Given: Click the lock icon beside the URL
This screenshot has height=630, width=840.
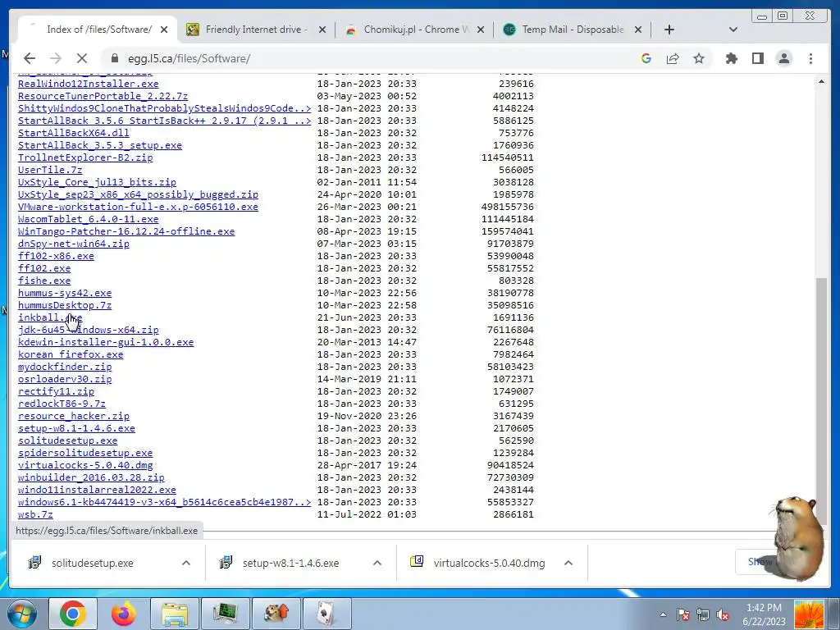Looking at the screenshot, I should [x=114, y=58].
